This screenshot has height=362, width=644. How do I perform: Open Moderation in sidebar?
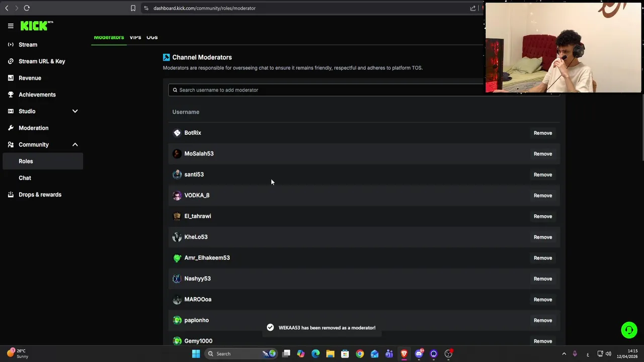33,128
